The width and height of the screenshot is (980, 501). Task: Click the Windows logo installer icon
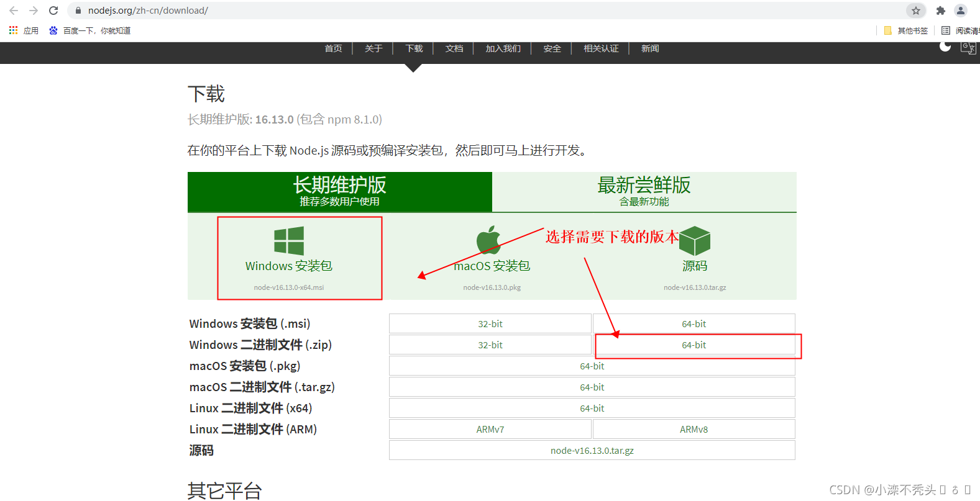(289, 241)
